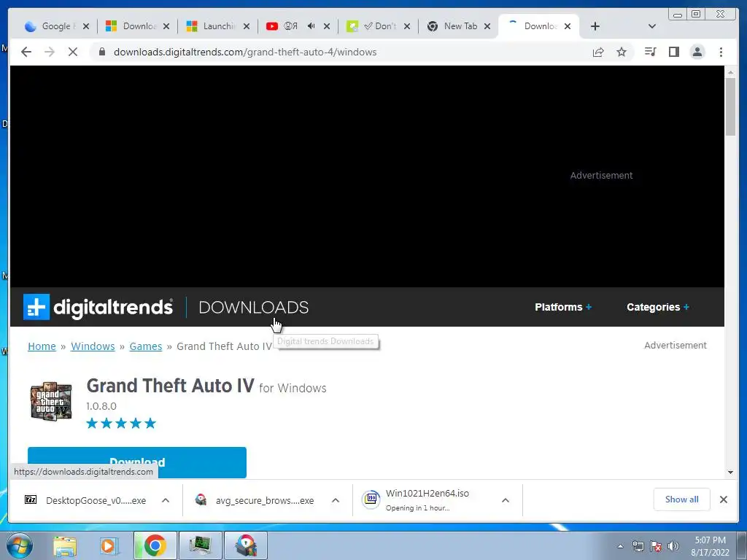Click the blue Download button
Screen dimensions: 747x560
(137, 462)
